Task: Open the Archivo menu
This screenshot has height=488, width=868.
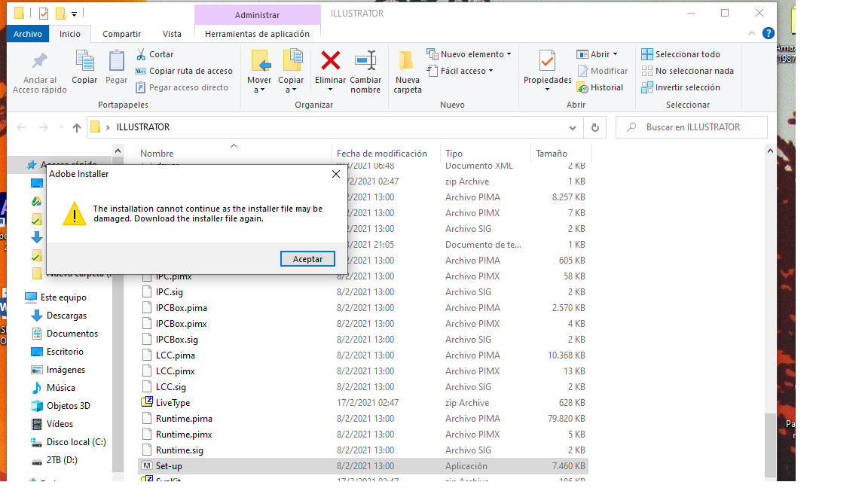Action: coord(28,34)
